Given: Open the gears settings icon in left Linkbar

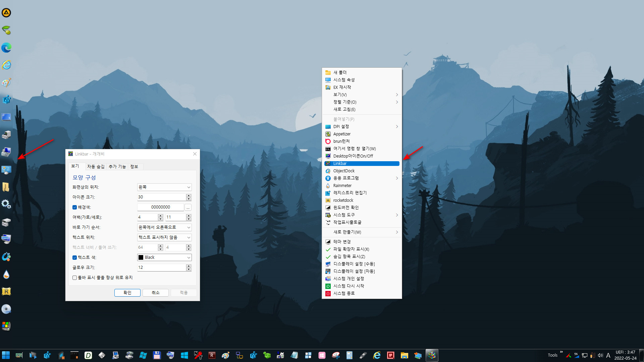Looking at the screenshot, I should click(6, 204).
